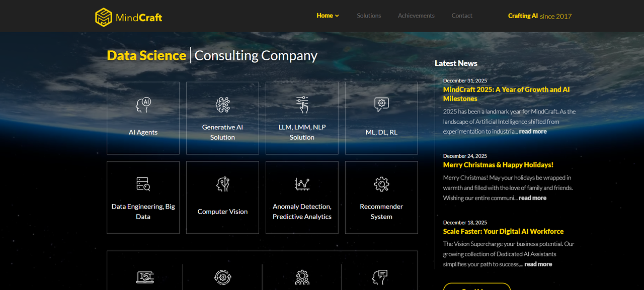Click the 'Data Science' heading text
Image resolution: width=644 pixels, height=290 pixels.
(146, 55)
